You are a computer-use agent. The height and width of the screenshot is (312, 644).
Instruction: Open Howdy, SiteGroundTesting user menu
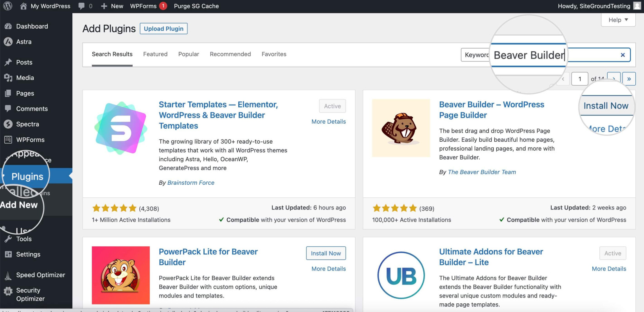(x=594, y=6)
